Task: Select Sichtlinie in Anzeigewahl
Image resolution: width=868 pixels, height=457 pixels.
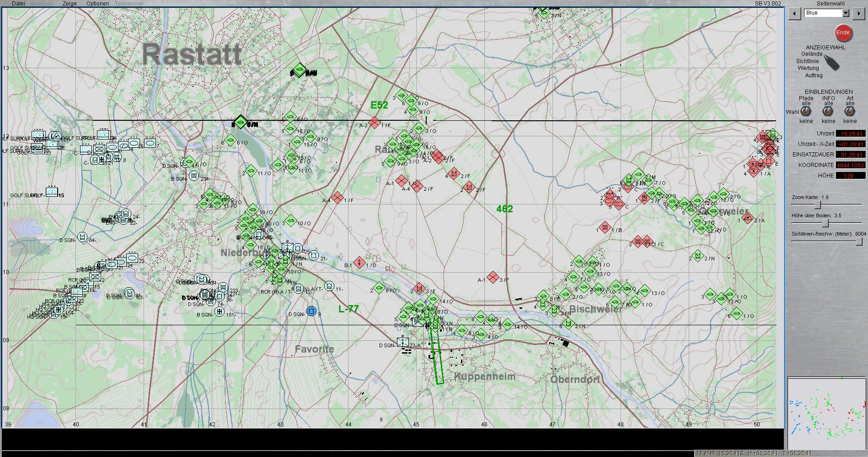Action: (x=807, y=61)
